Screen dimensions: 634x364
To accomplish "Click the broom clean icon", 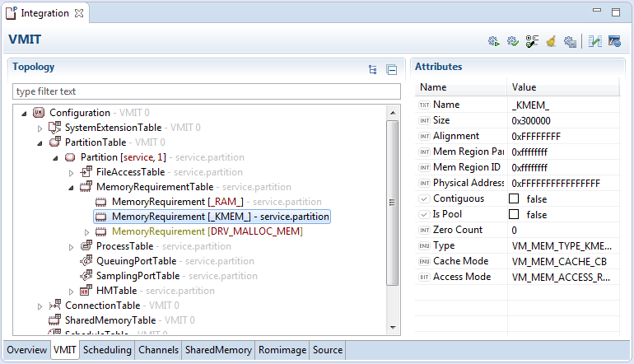I will pyautogui.click(x=551, y=40).
